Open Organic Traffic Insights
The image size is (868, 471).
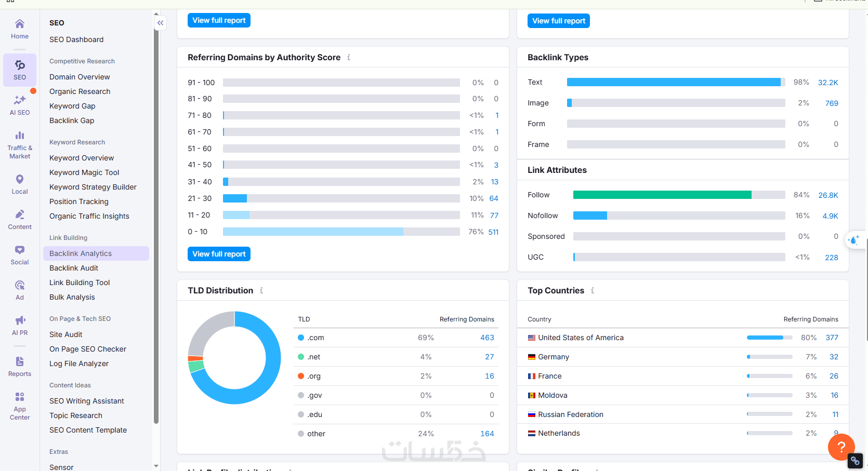89,216
